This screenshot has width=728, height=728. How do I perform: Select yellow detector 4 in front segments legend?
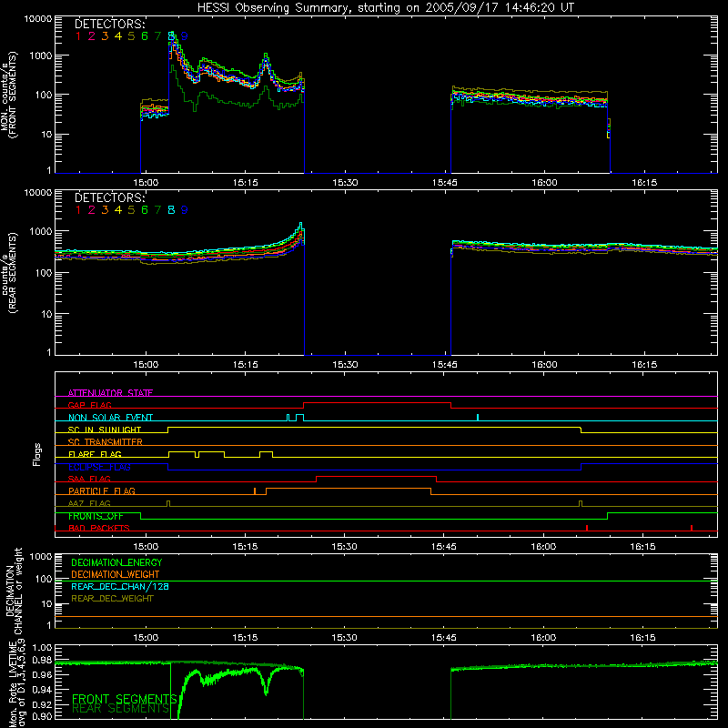[118, 36]
